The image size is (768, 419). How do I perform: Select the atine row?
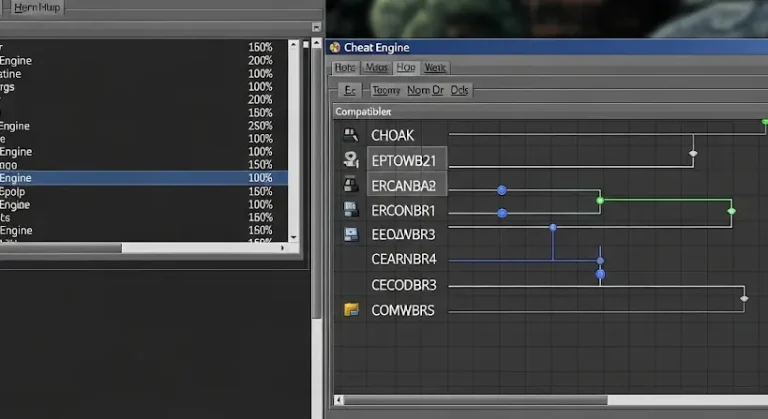tap(144, 74)
